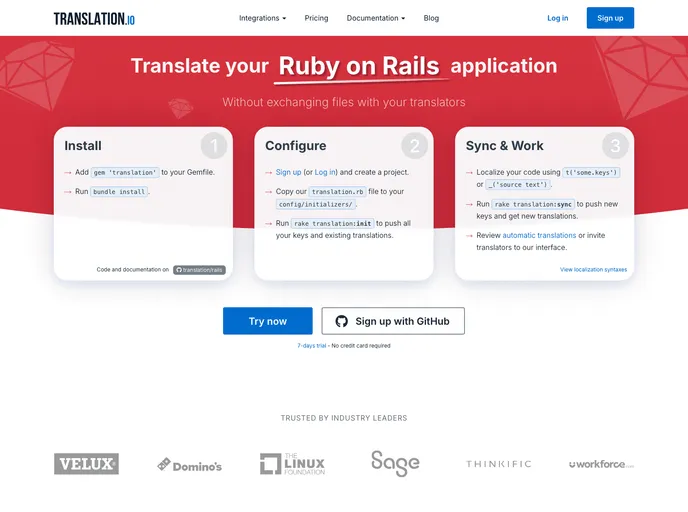
Task: Click the bundle install code snippet
Action: click(119, 192)
